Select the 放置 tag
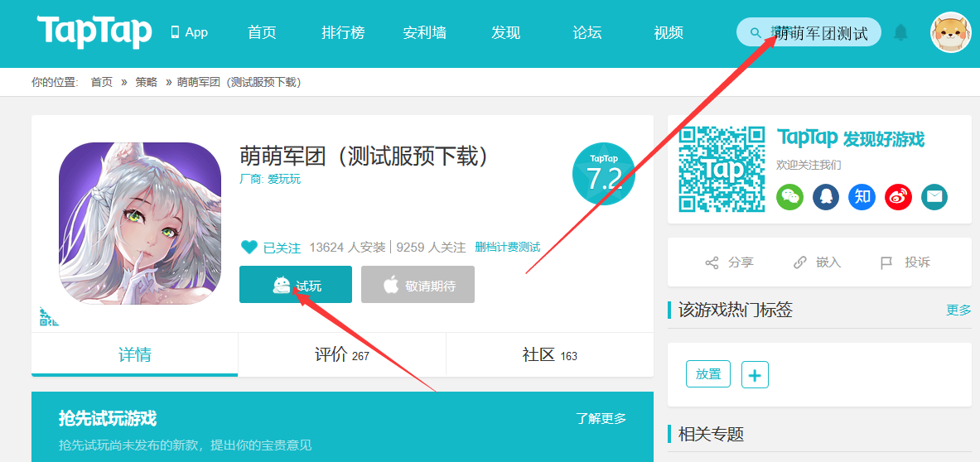Viewport: 980px width, 462px height. click(708, 374)
